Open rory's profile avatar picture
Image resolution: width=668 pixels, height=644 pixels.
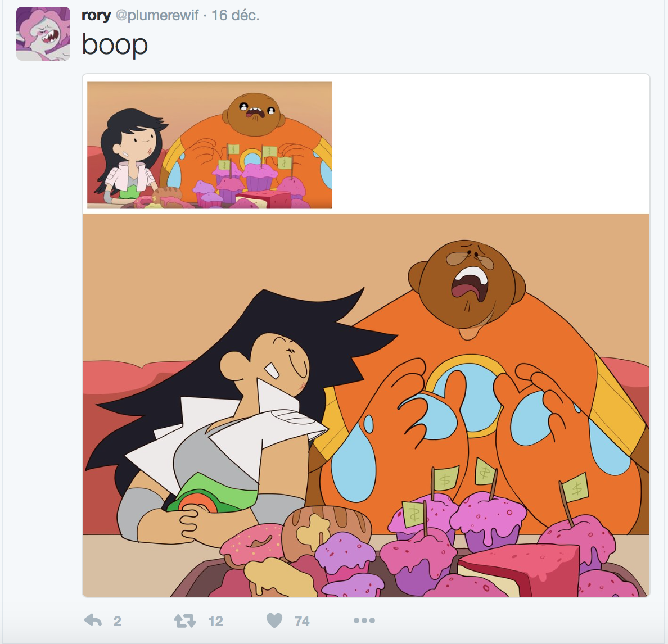pyautogui.click(x=43, y=34)
